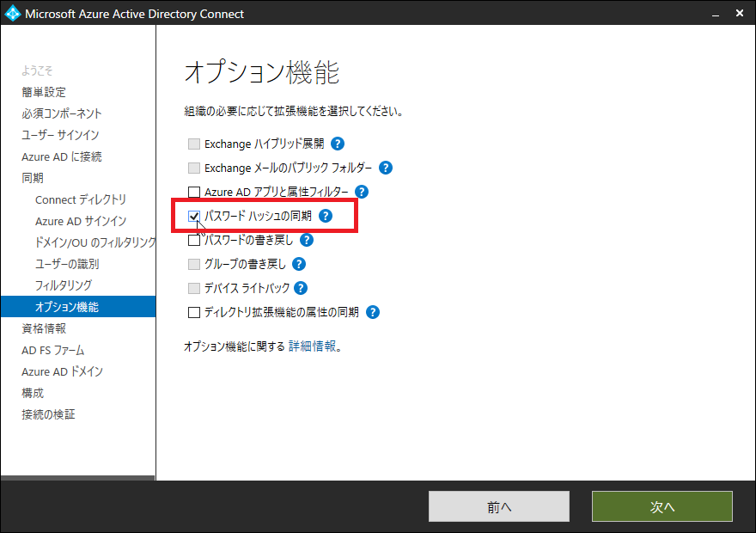Screen dimensions: 756x533
Task: Click the Azure AD Connect title bar logo
Action: click(x=12, y=14)
